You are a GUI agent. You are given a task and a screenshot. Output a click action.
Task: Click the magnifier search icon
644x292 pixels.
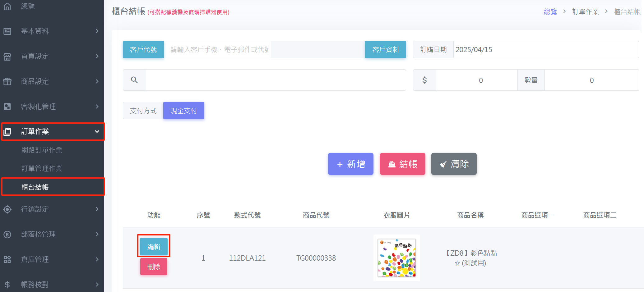(134, 80)
